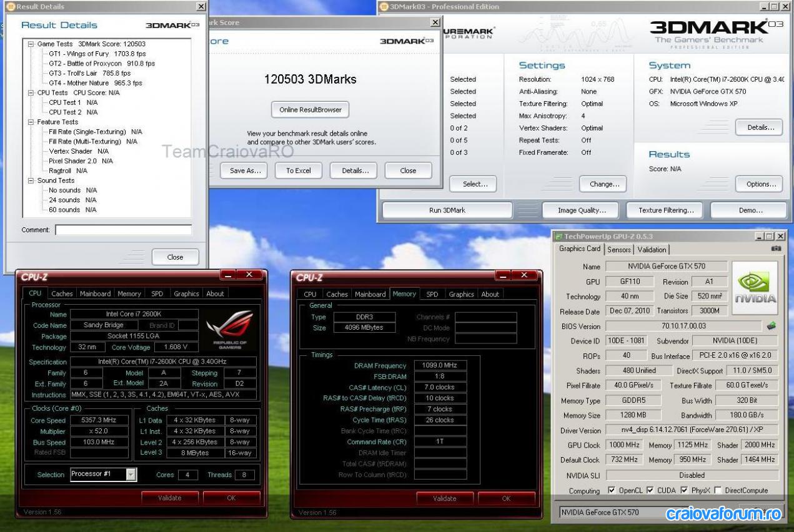Image resolution: width=794 pixels, height=532 pixels.
Task: Click OK in the CPU-Z memory window
Action: pyautogui.click(x=506, y=498)
